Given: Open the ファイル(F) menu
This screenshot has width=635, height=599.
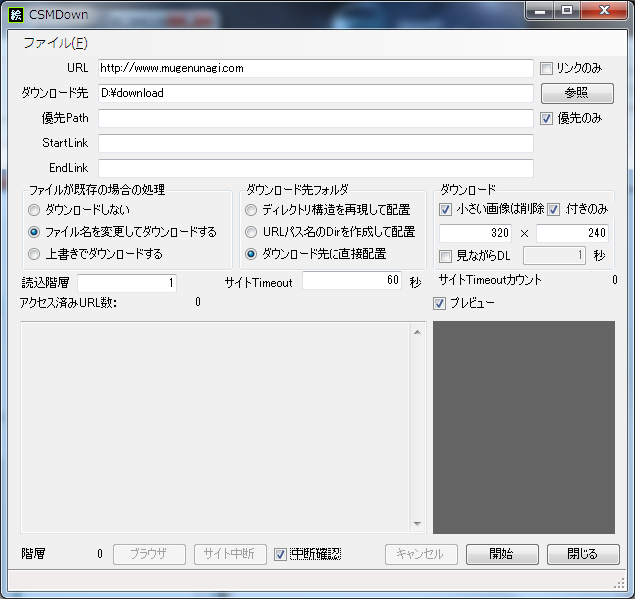Looking at the screenshot, I should click(x=55, y=43).
